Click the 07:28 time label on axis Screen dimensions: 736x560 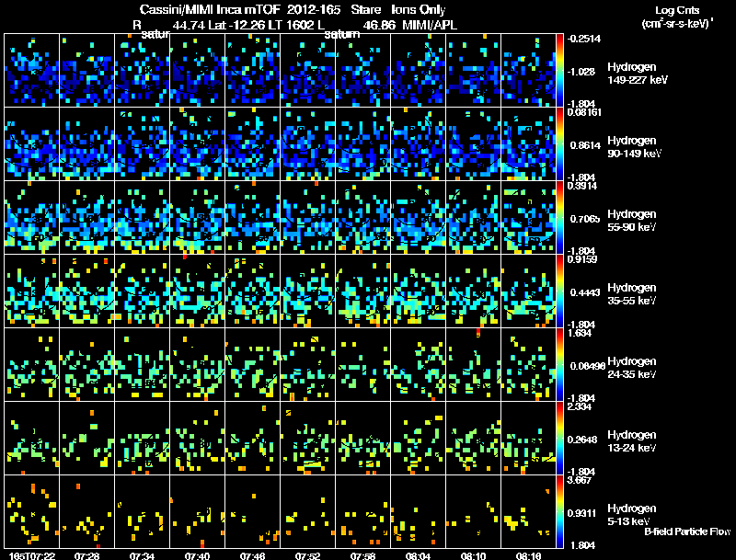[86, 555]
